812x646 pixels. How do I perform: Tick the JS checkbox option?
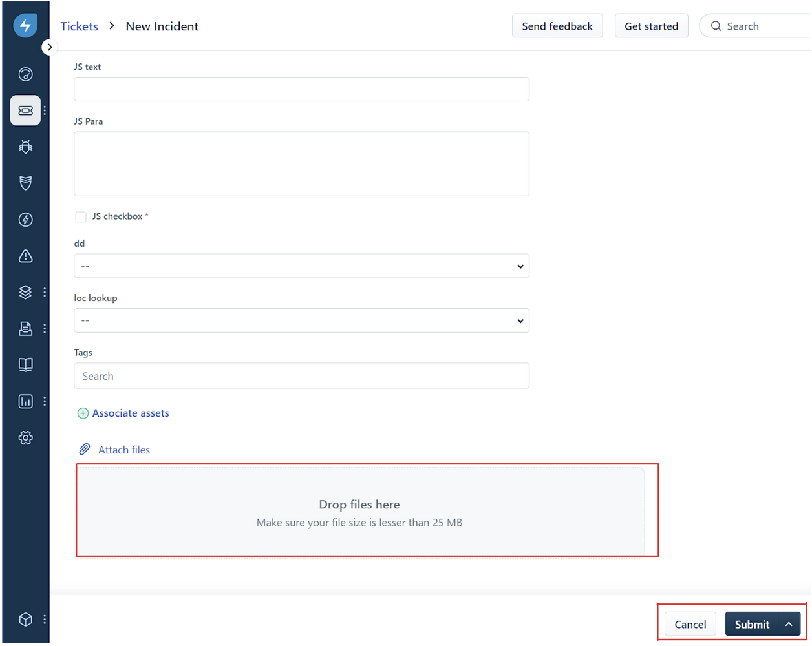click(81, 217)
